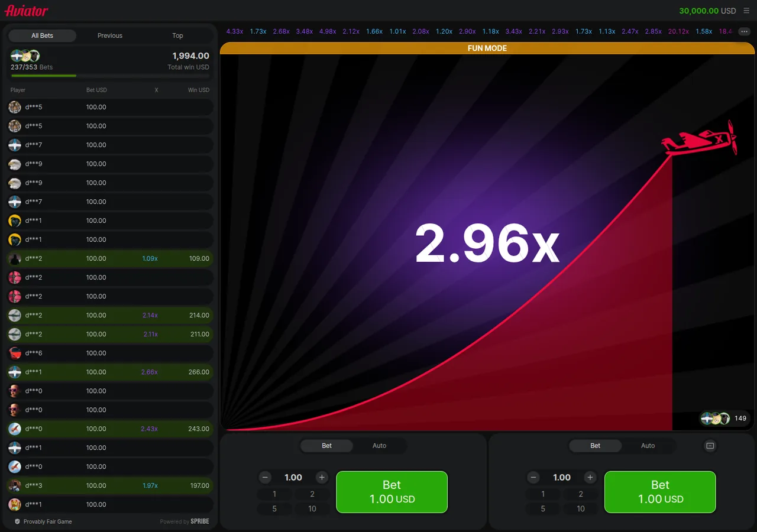The width and height of the screenshot is (757, 532).
Task: Choose quick amount 10 in right panel
Action: (x=581, y=508)
